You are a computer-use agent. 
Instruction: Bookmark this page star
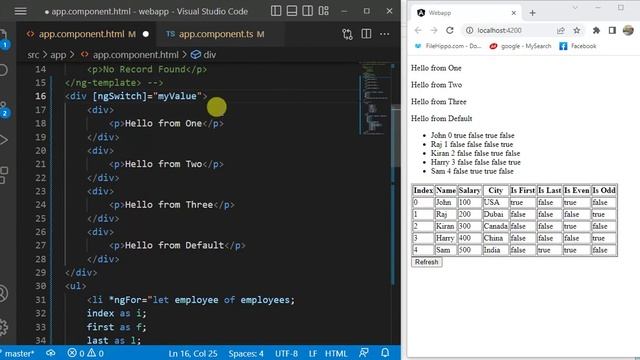click(576, 30)
